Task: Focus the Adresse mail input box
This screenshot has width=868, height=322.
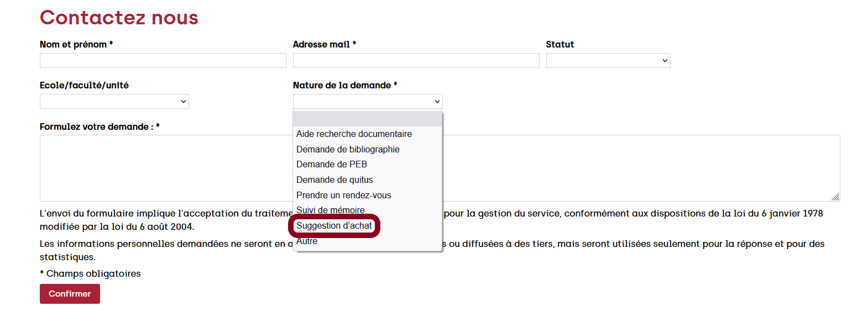Action: coord(416,61)
